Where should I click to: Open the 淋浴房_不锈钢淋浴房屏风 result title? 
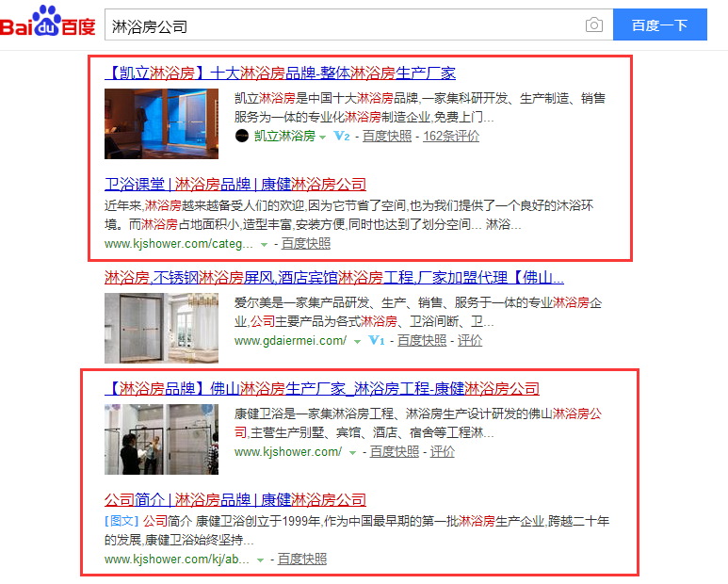333,278
